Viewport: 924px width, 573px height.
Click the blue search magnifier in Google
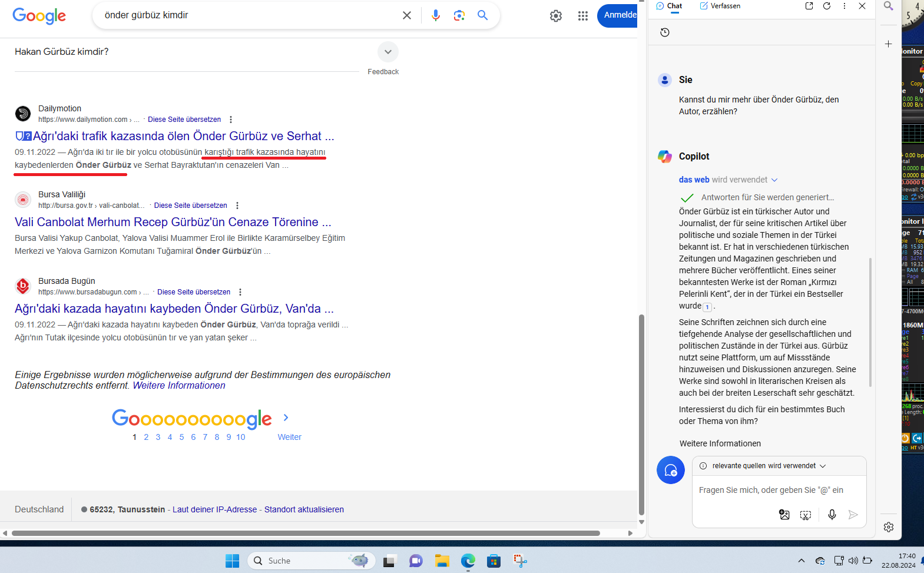[483, 15]
